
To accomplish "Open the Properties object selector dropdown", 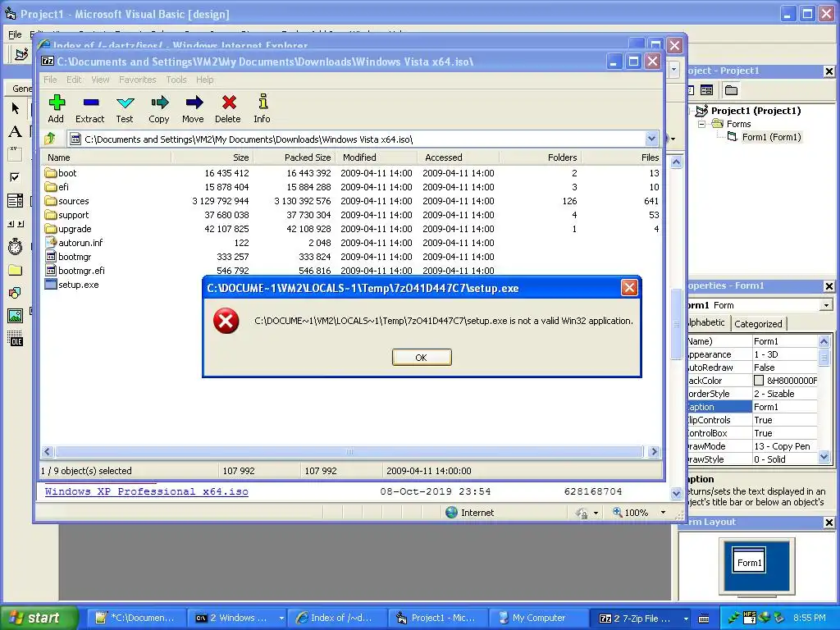I will tap(826, 305).
